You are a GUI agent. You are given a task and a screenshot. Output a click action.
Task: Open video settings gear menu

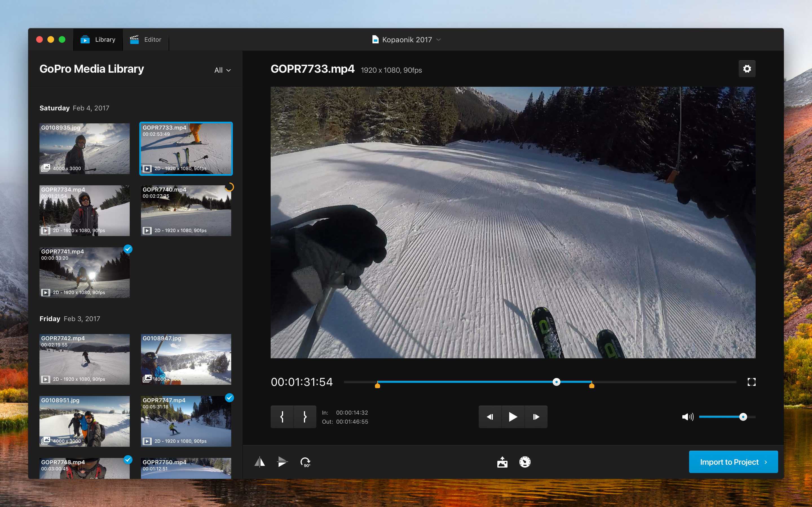(x=747, y=69)
